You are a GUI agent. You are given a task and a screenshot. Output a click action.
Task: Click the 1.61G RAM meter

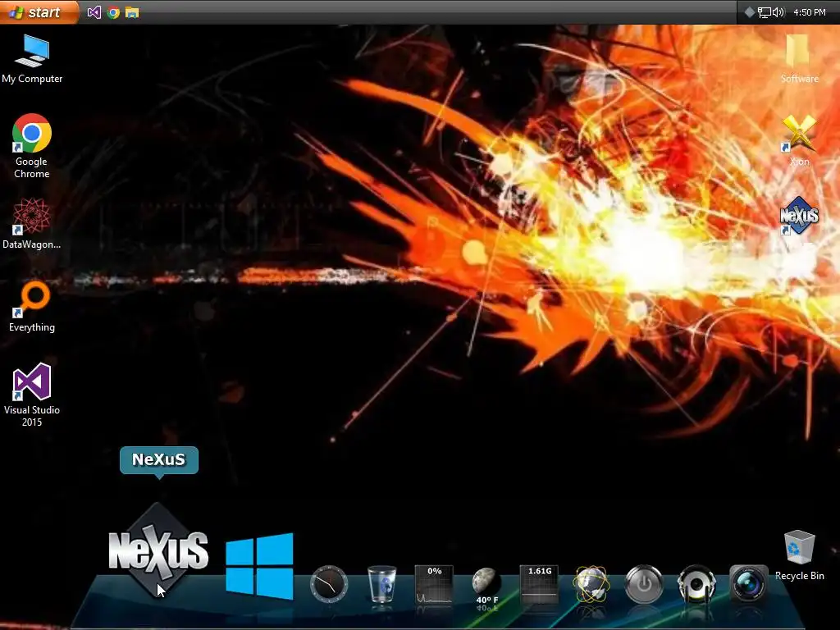pyautogui.click(x=540, y=584)
